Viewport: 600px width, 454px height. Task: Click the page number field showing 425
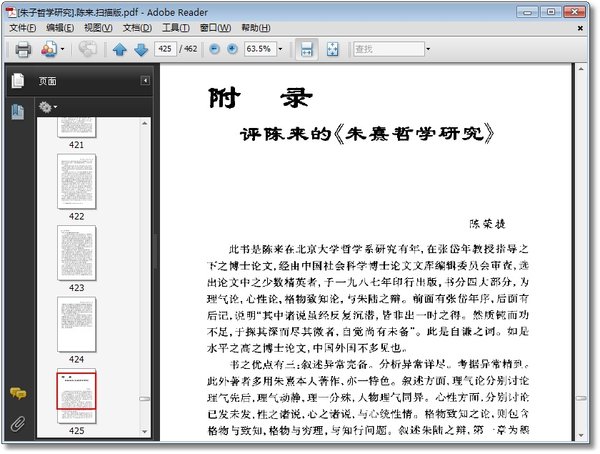[165, 49]
